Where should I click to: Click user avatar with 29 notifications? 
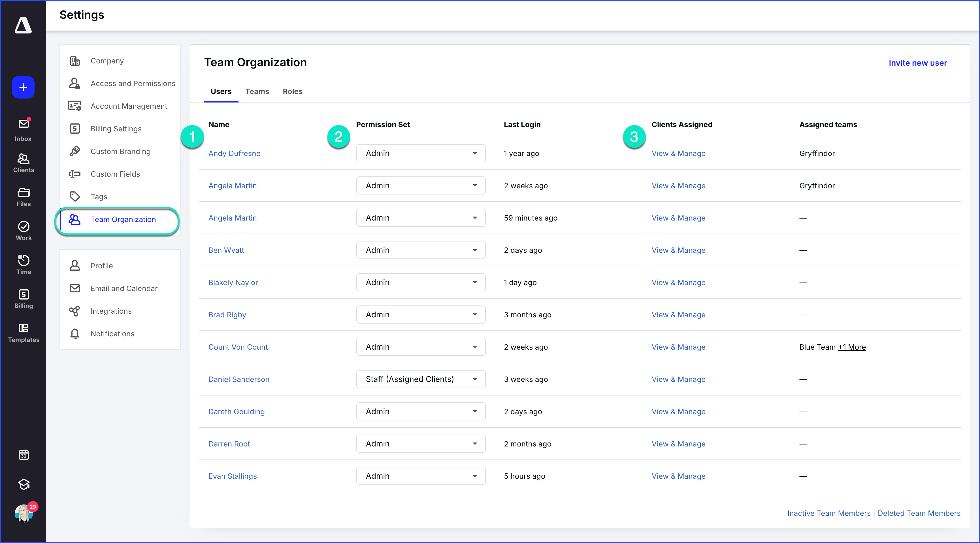[24, 513]
